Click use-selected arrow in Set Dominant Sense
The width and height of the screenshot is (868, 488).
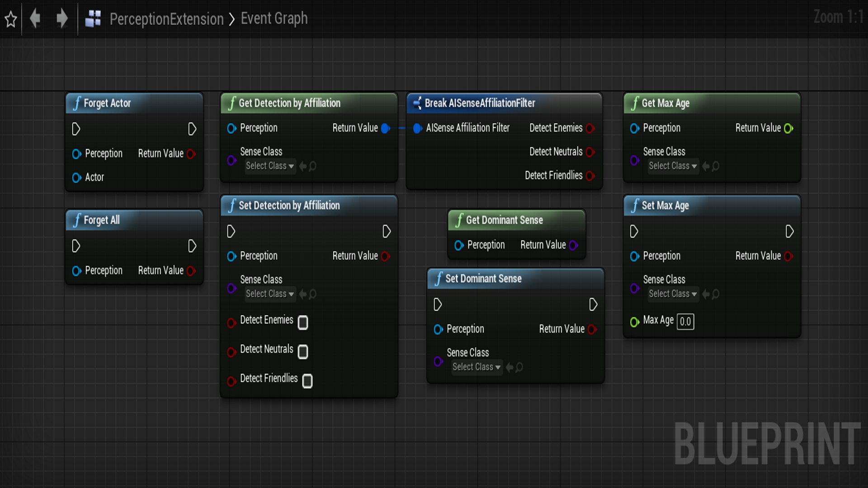coord(509,367)
